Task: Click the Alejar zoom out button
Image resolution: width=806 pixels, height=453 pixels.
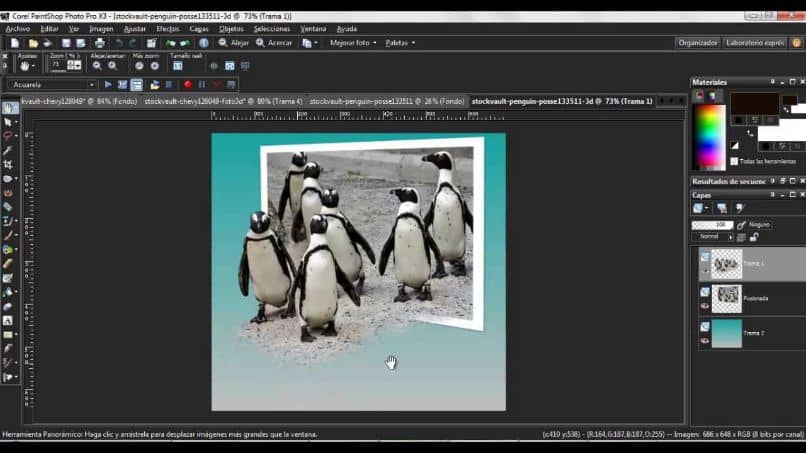Action: pyautogui.click(x=233, y=43)
